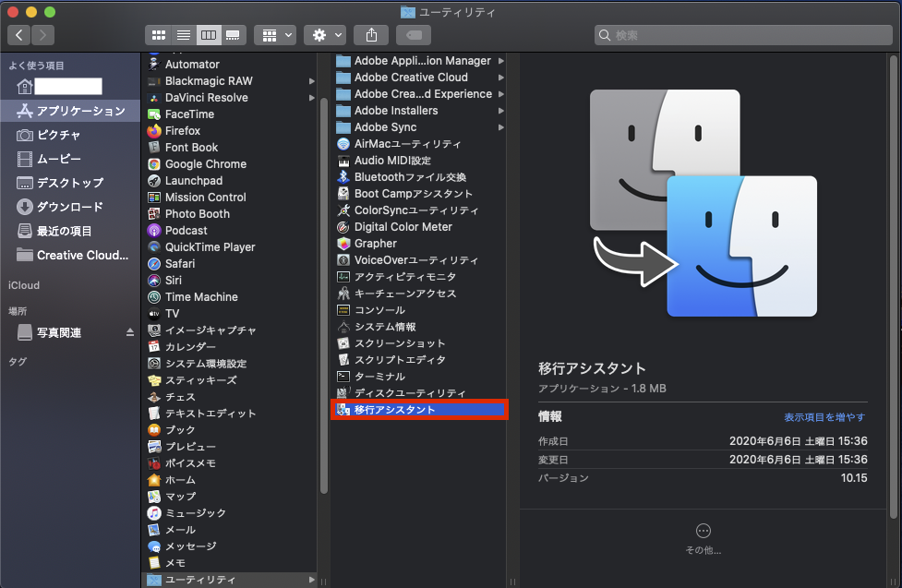Viewport: 902px width, 588px height.
Task: Select the AirMacユーティリティ icon
Action: pos(343,144)
